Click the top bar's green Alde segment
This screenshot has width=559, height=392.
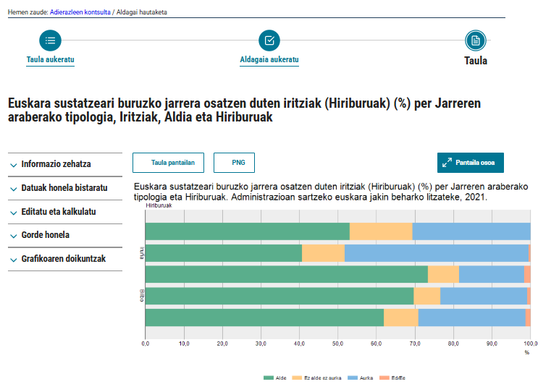[x=247, y=231]
